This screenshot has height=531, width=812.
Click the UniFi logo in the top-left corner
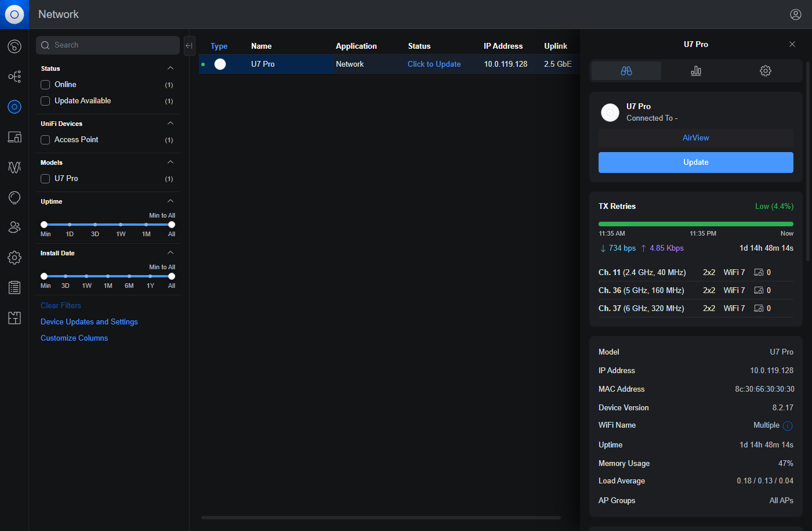[14, 15]
